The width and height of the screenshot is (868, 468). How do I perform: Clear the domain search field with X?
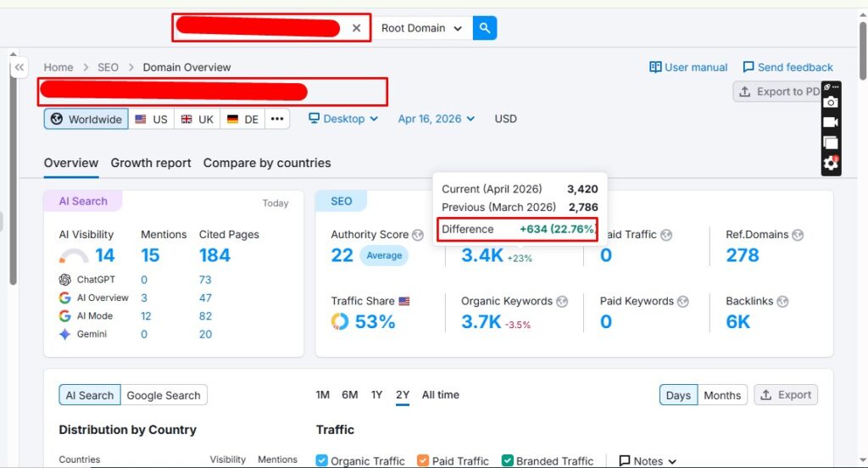tap(357, 28)
